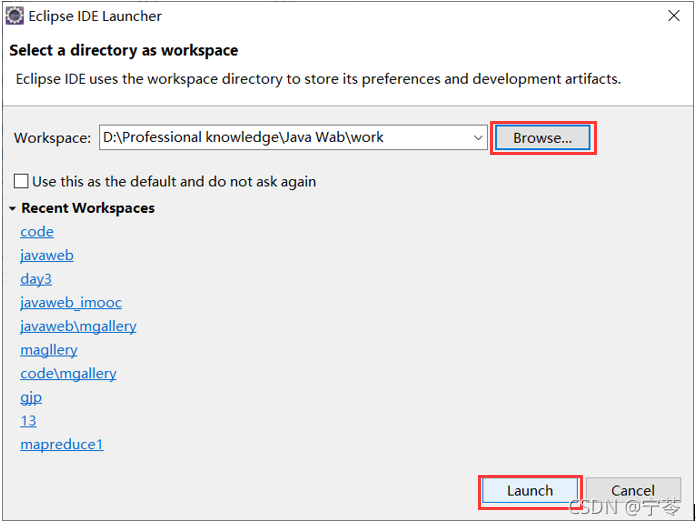Select the 'code' recent workspace link
The height and width of the screenshot is (526, 696).
(37, 232)
